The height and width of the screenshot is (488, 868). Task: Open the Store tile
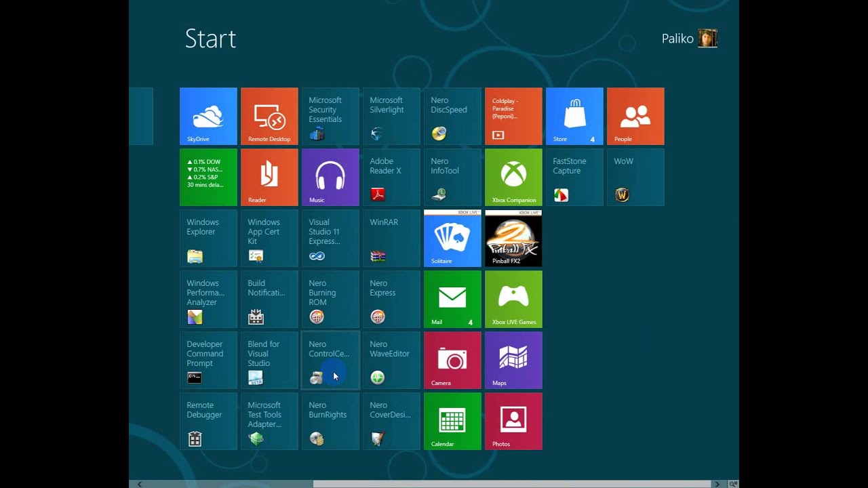[x=574, y=116]
